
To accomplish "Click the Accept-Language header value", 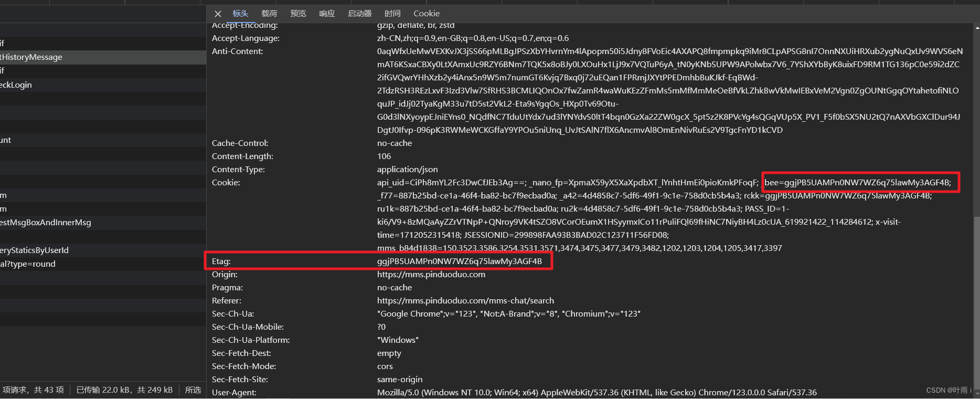I will click(x=473, y=38).
